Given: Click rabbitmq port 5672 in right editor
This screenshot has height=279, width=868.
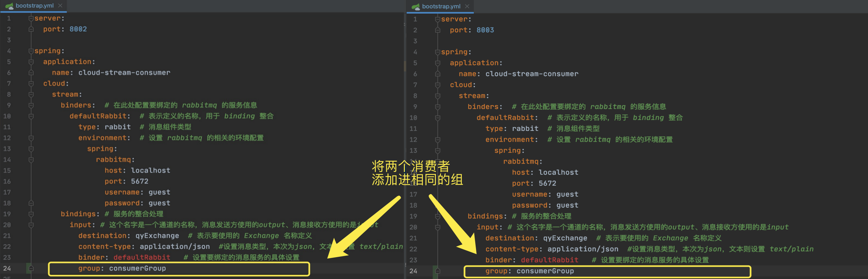Looking at the screenshot, I should click(547, 183).
